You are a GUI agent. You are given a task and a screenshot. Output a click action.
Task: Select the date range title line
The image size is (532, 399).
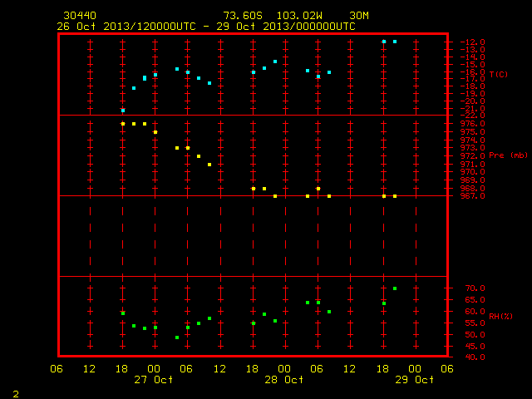tap(206, 27)
